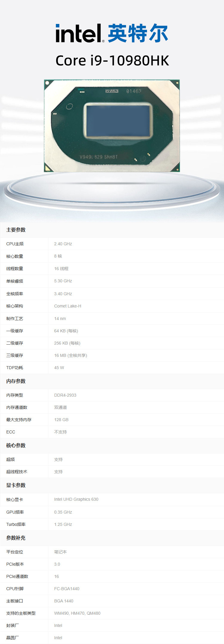Select the 3.0 PCIe版本 value
Screen dimensions: 224x644
click(57, 564)
